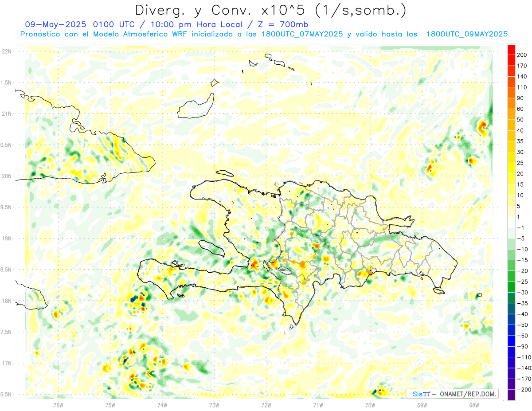The width and height of the screenshot is (532, 411).
Task: Click the longitude label "75W"
Action: coord(110,404)
